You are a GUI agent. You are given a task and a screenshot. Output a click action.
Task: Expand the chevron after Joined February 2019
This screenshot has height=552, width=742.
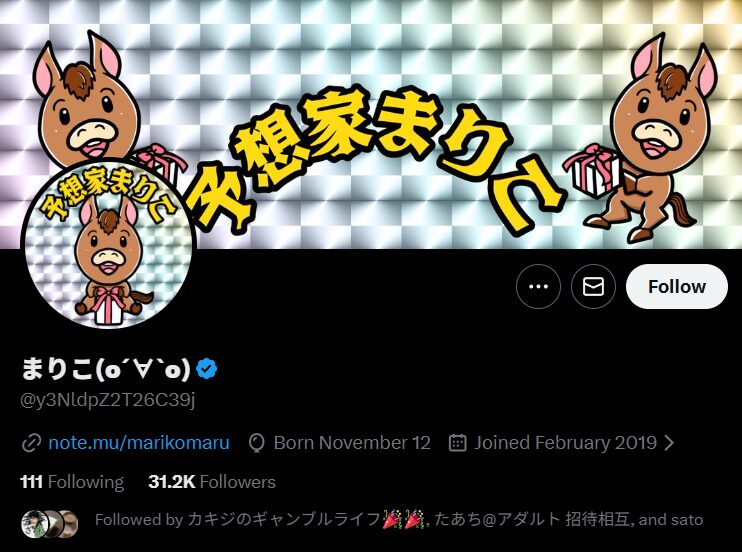pyautogui.click(x=669, y=443)
